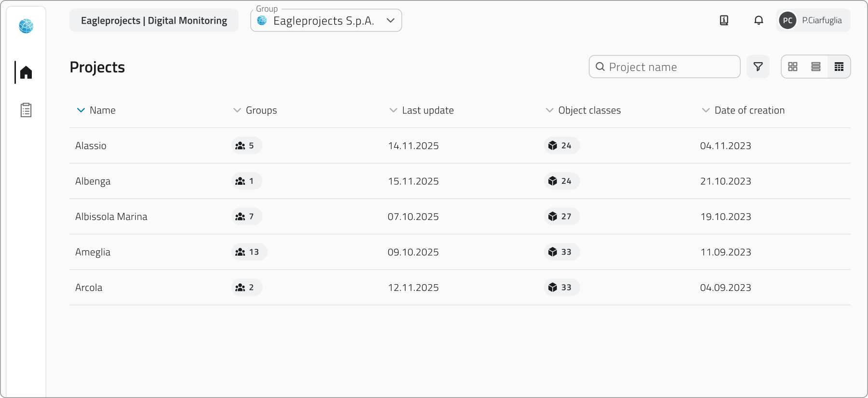
Task: Open the notifications bell
Action: [759, 20]
